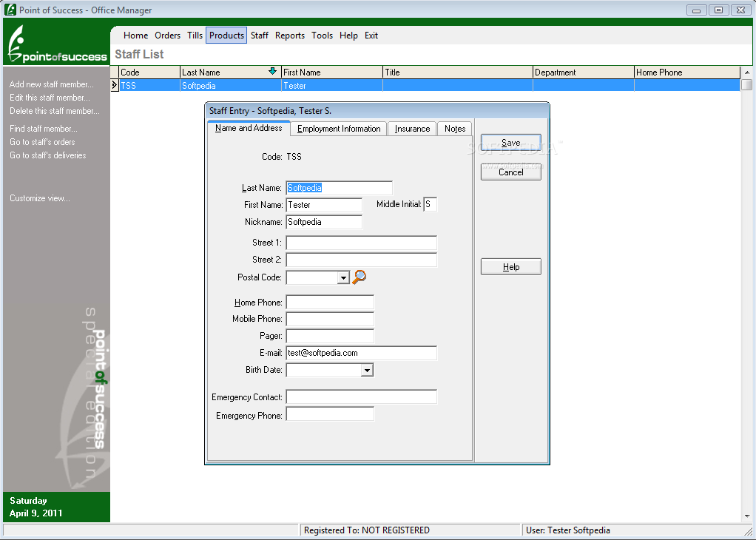
Task: Click the Softpedia last name cell in list
Action: (231, 85)
